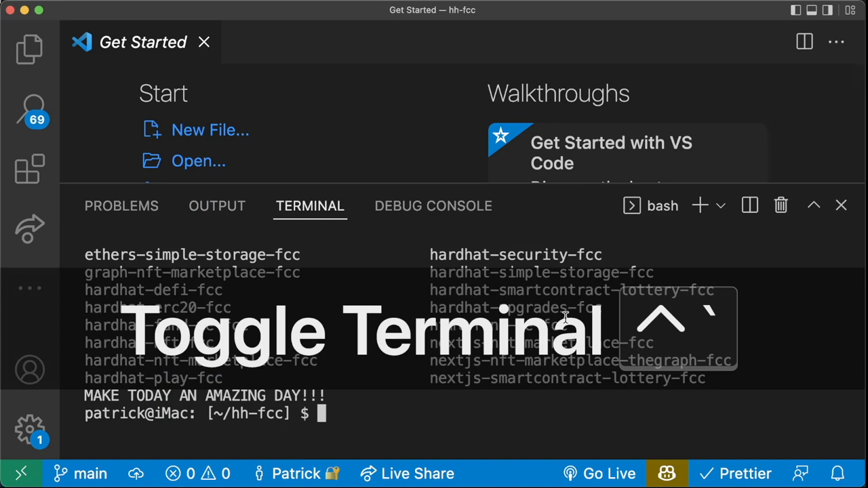Toggle the secondary sidebar layout button
868x488 pixels.
[827, 10]
